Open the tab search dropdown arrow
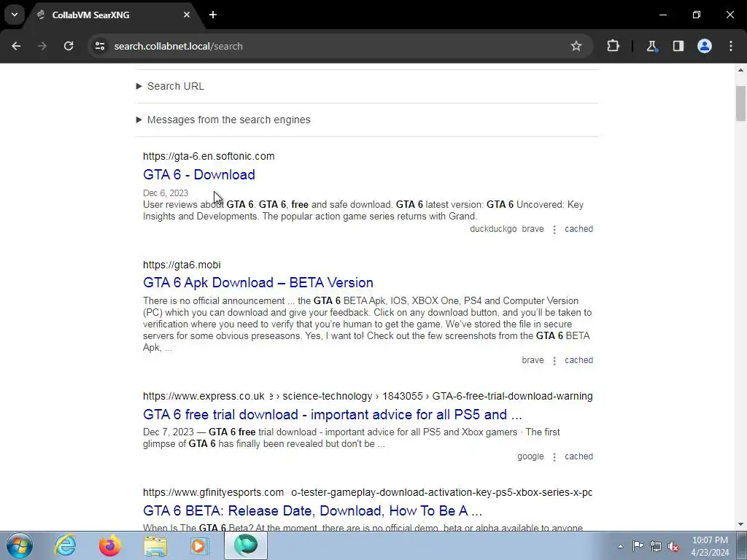This screenshot has width=747, height=560. pyautogui.click(x=15, y=15)
